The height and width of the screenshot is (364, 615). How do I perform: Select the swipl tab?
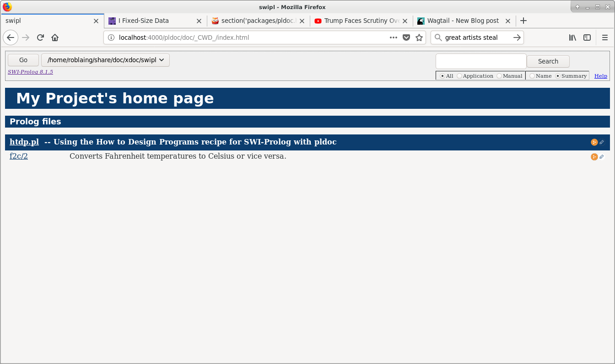[x=52, y=21]
